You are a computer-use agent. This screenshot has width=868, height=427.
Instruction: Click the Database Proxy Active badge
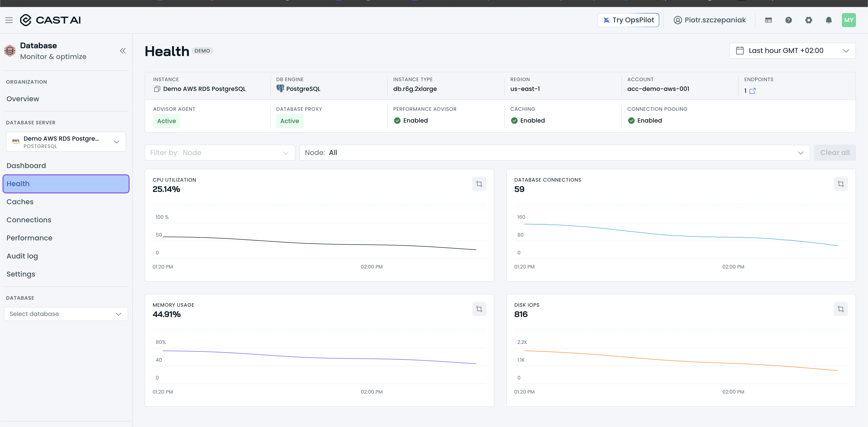point(289,121)
